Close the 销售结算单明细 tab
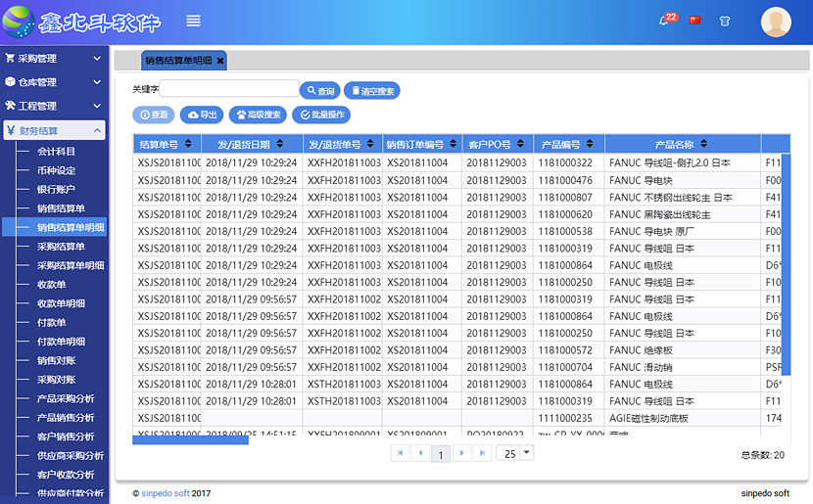The image size is (813, 504). [220, 61]
